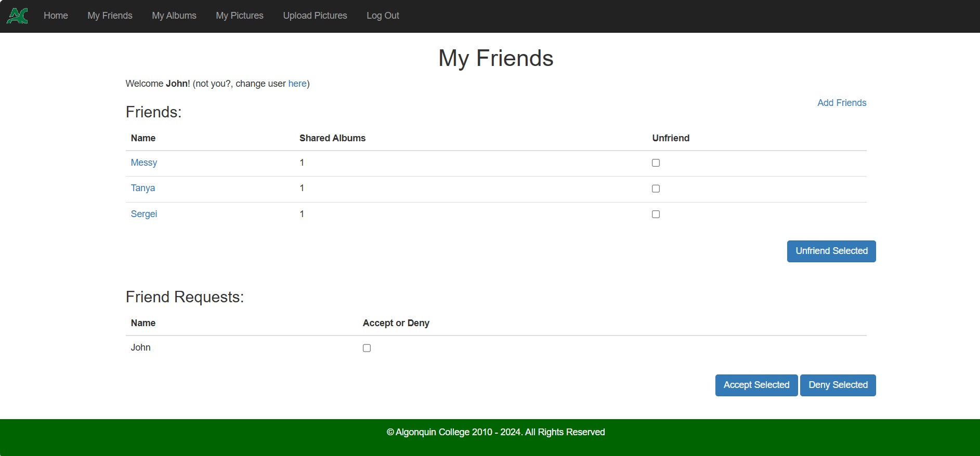Click Log Out in the navbar
Image resolution: width=980 pixels, height=456 pixels.
[x=383, y=16]
